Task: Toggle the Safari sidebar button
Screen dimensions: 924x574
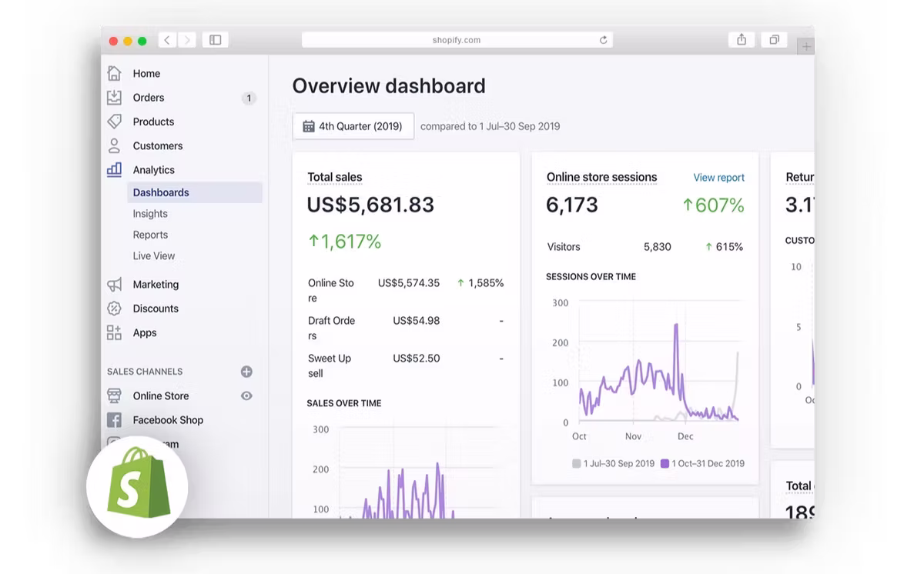Action: [x=216, y=40]
